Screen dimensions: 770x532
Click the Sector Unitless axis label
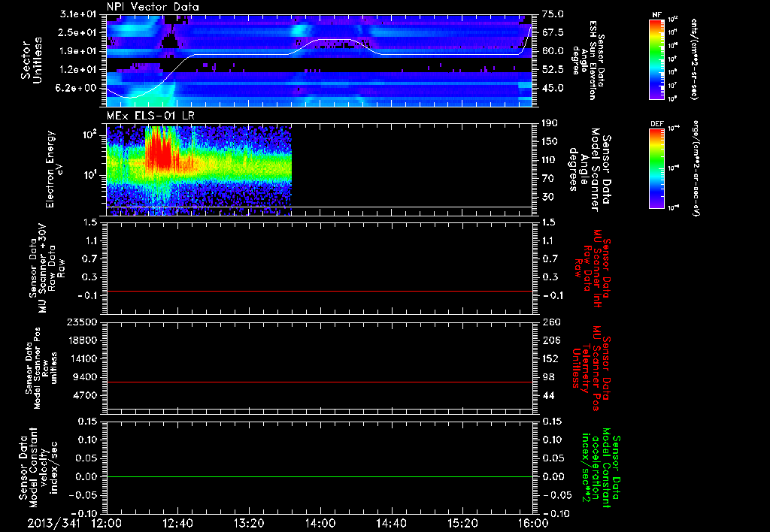[32, 60]
